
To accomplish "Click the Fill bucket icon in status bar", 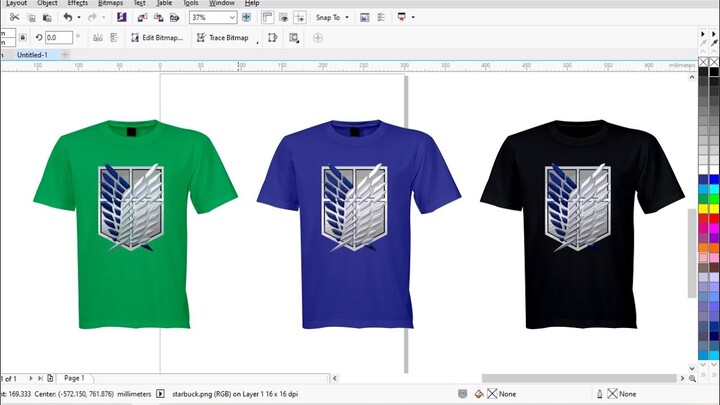I will pos(479,394).
